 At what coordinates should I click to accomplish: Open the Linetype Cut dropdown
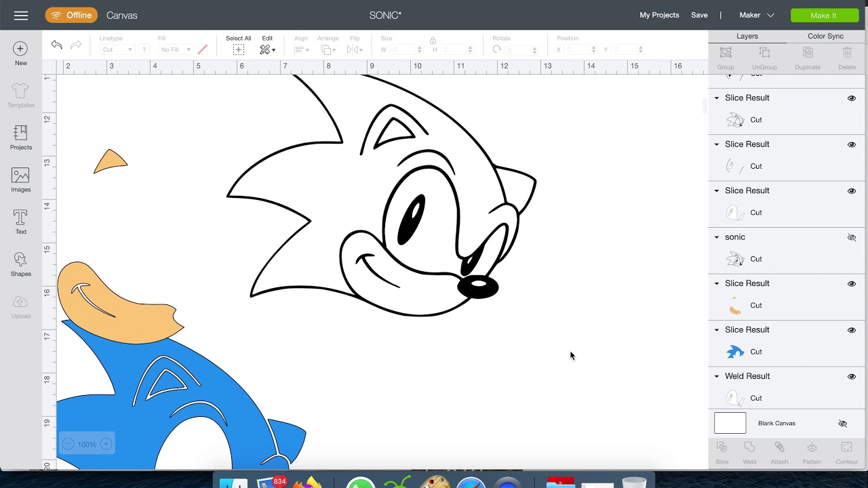tap(117, 49)
